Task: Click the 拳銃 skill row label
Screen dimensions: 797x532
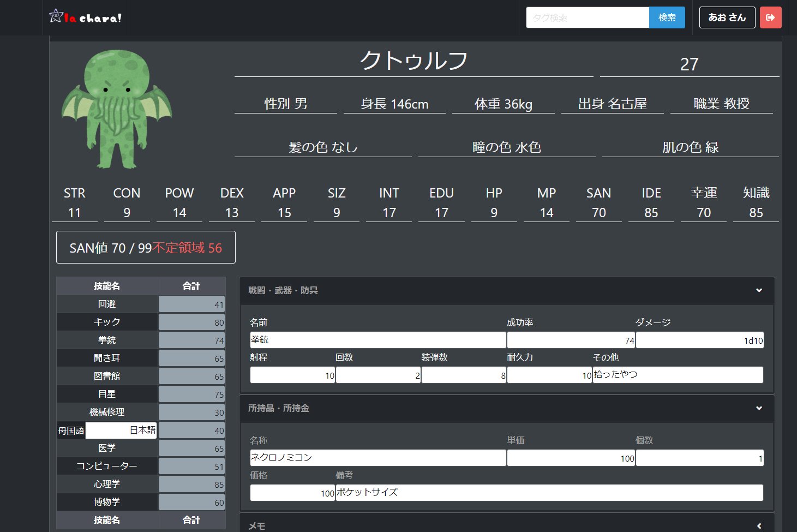Action: point(107,340)
